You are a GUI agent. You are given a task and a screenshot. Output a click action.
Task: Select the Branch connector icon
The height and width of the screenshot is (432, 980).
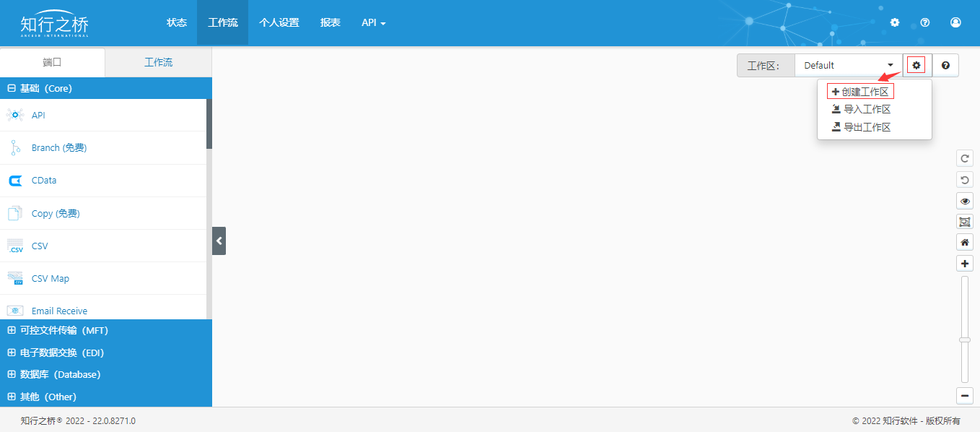[15, 147]
